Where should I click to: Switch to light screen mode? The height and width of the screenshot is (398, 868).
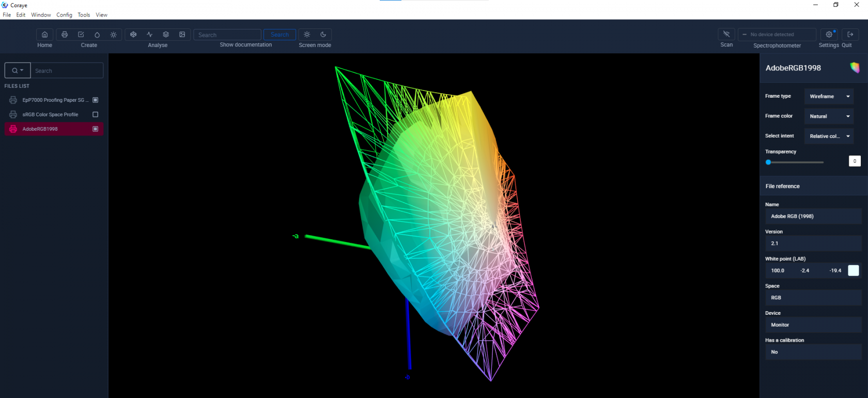click(307, 35)
